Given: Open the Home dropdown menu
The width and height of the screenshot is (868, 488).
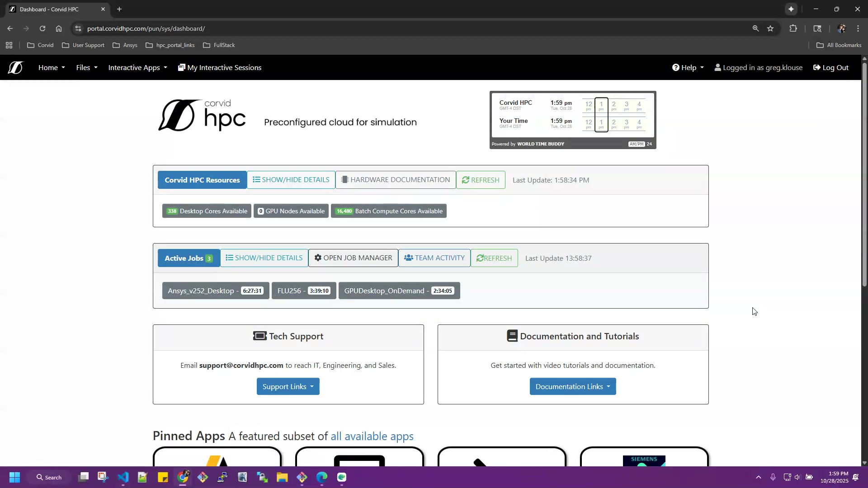Looking at the screenshot, I should 52,68.
